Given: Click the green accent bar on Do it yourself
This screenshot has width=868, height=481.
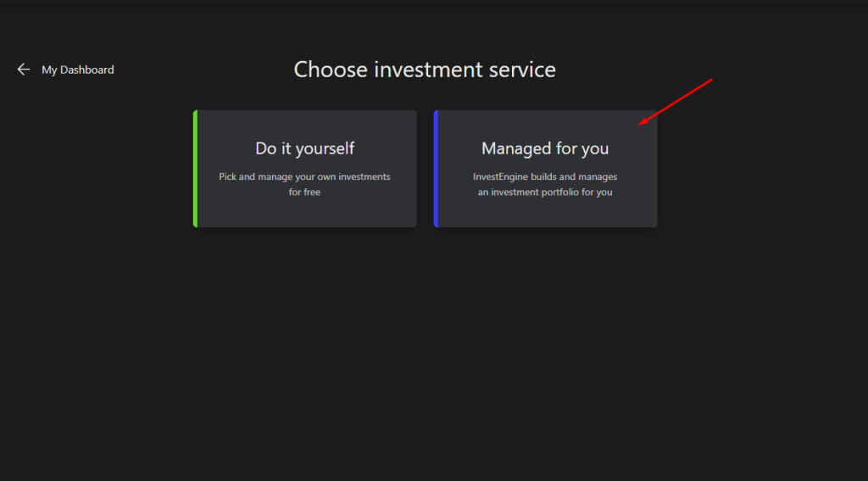Looking at the screenshot, I should point(195,169).
